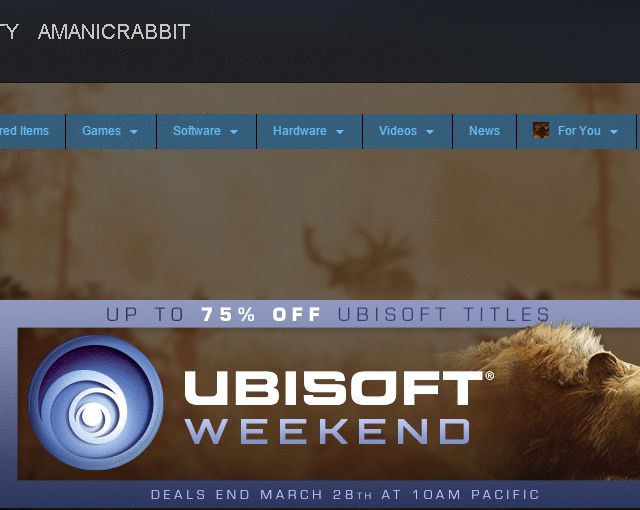Click the Ubisoft swirl logo
640x510 pixels.
click(96, 402)
